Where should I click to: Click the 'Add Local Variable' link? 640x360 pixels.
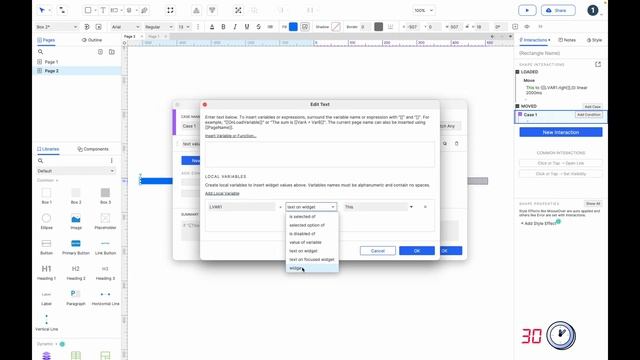pyautogui.click(x=222, y=193)
